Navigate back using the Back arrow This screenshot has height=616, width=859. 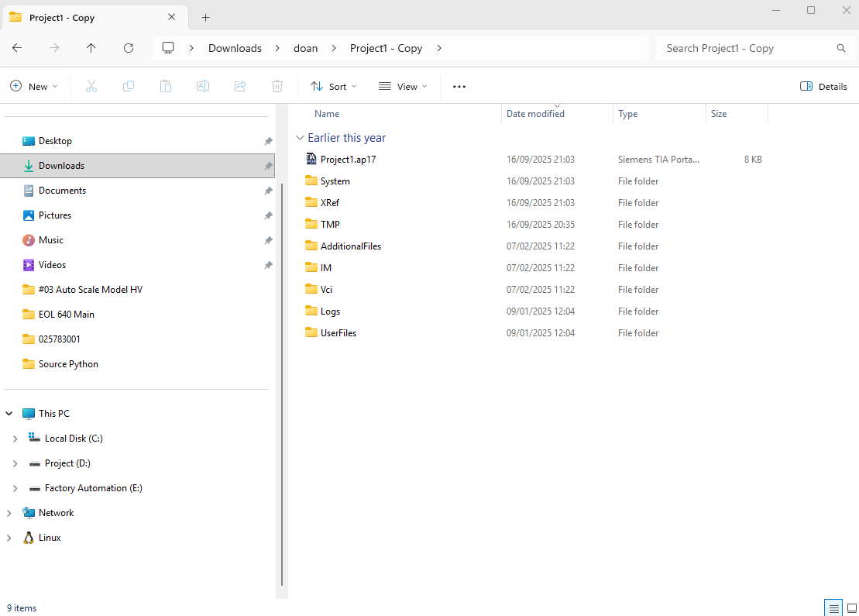coord(17,48)
